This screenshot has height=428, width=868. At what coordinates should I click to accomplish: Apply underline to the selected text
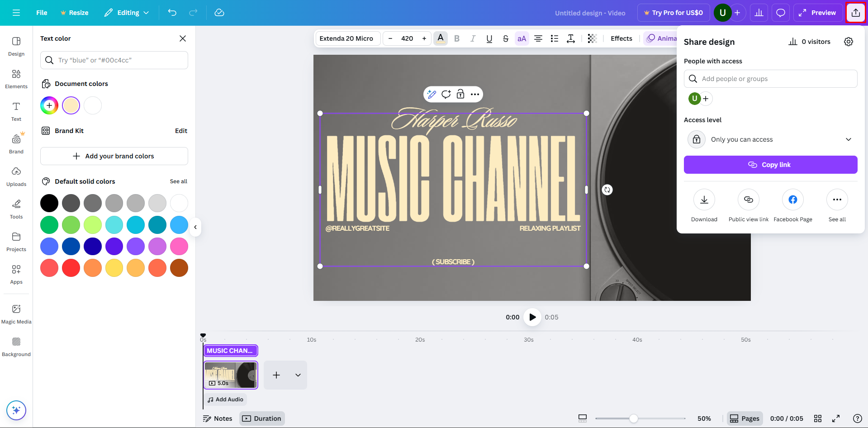(489, 38)
